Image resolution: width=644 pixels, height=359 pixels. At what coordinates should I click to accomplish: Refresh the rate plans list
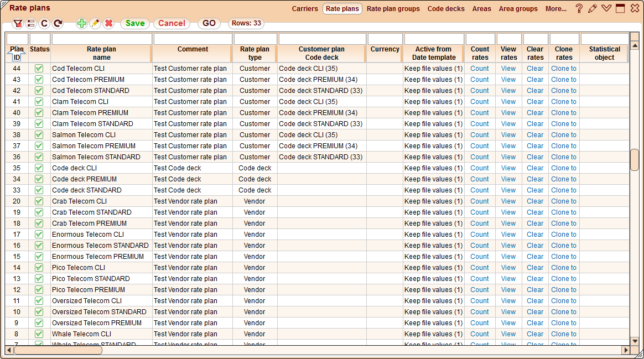[57, 23]
